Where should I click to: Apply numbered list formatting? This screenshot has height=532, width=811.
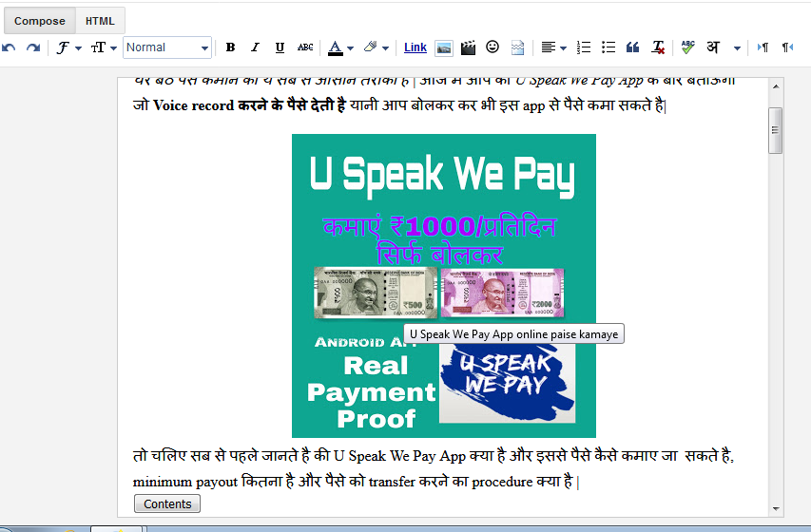(584, 47)
